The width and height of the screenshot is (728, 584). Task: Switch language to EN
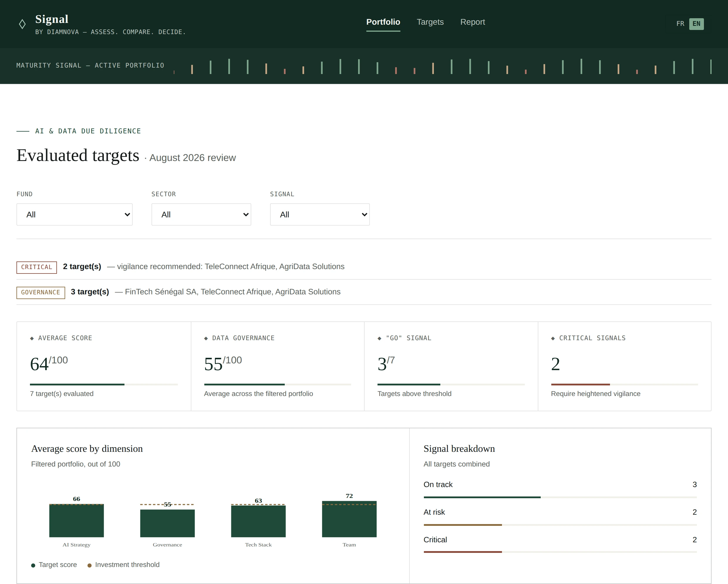pos(696,24)
